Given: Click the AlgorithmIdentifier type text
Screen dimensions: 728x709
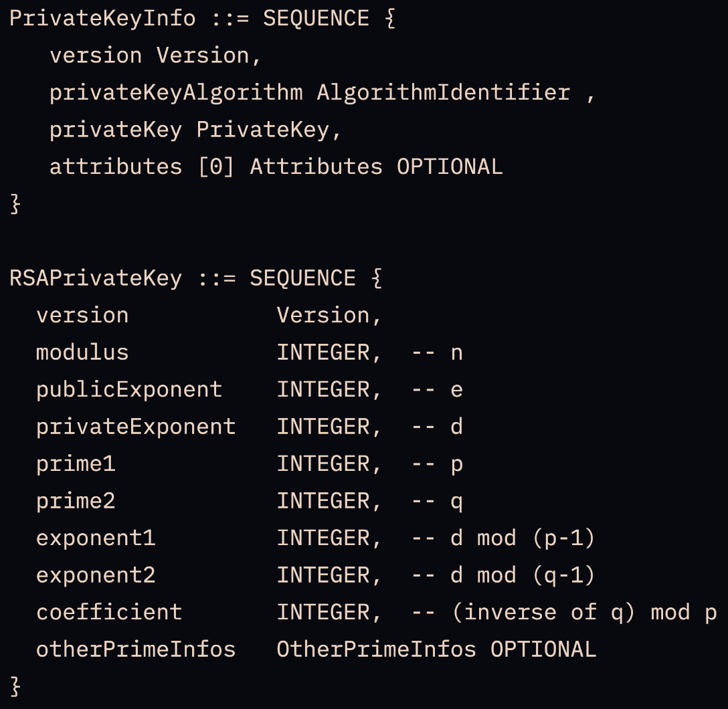Looking at the screenshot, I should [x=444, y=92].
